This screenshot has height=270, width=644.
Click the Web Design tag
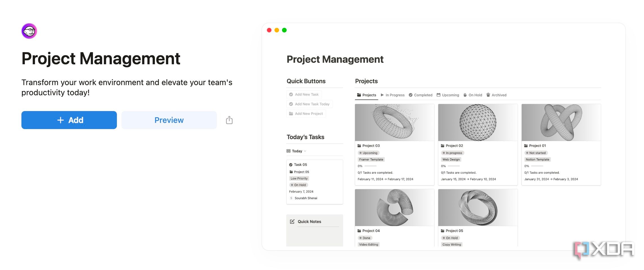451,160
